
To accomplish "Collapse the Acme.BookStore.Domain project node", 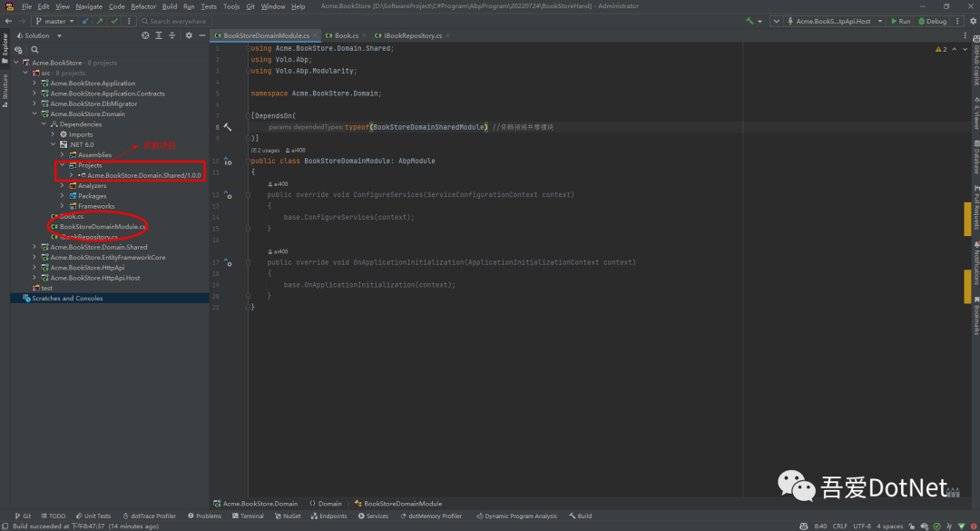I will click(34, 113).
